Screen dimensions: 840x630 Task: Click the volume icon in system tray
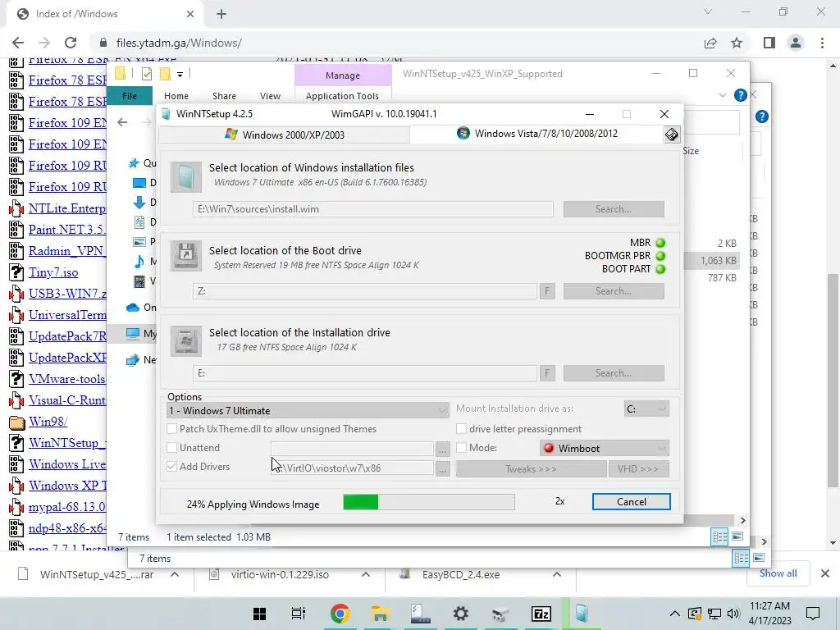[733, 614]
